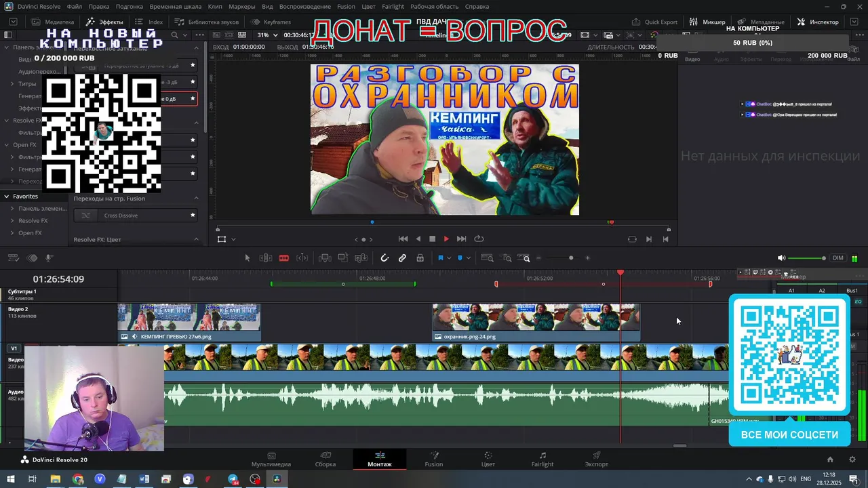Click the timeline zoom minus button
Screen dimensions: 868x488
coord(539,258)
